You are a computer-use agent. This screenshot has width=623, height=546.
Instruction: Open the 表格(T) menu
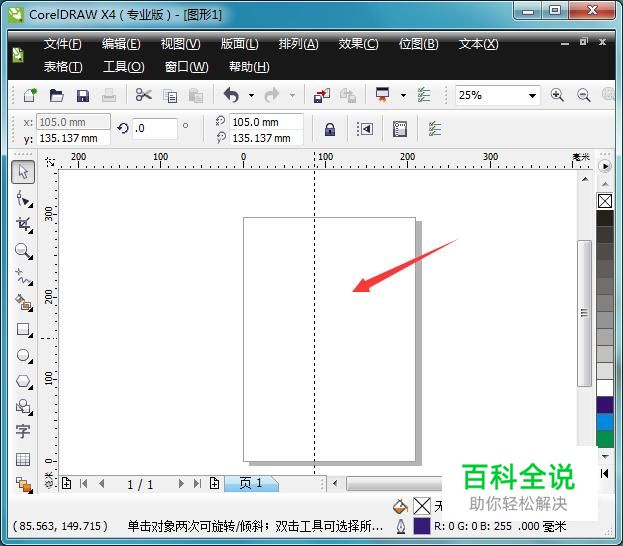point(63,66)
